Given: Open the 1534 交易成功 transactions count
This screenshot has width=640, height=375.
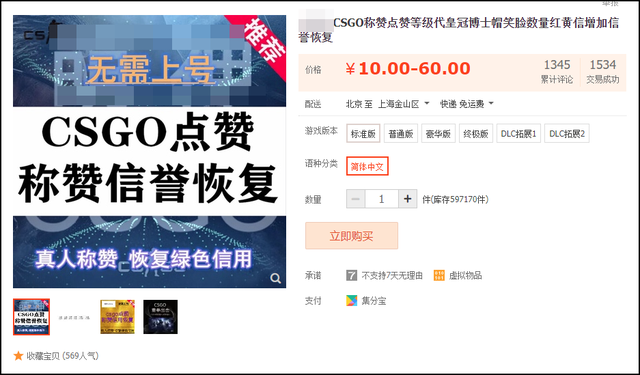Looking at the screenshot, I should coord(603,71).
